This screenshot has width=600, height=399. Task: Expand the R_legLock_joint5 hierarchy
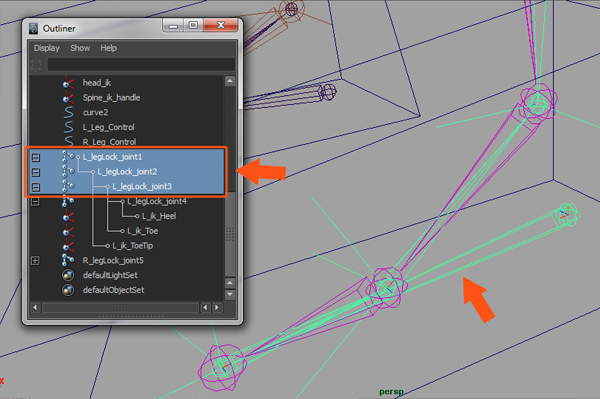coord(35,261)
